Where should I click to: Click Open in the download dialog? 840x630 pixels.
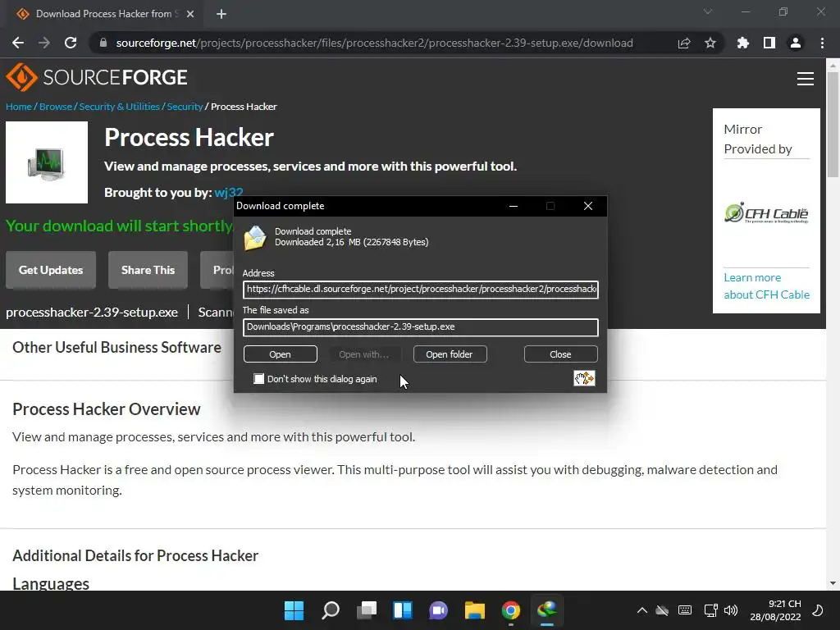point(281,354)
